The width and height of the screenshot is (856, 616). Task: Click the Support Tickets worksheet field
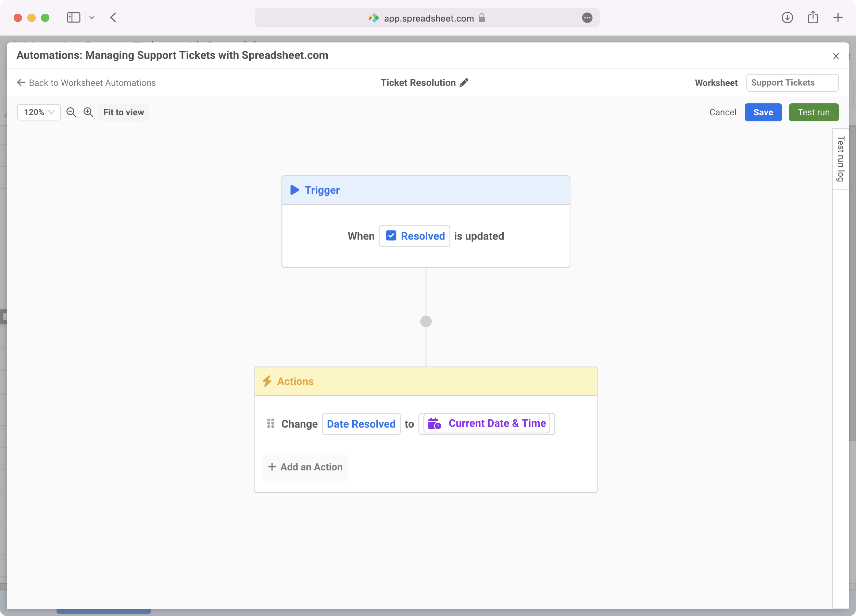click(792, 82)
